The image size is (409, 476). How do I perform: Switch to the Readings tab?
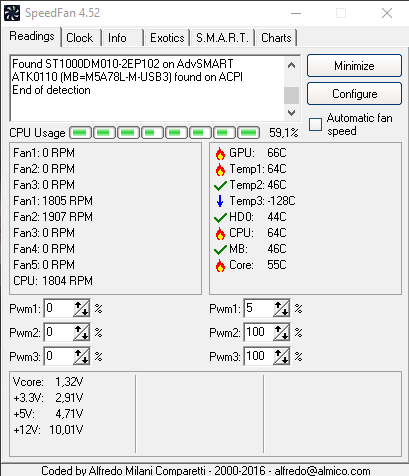[32, 36]
